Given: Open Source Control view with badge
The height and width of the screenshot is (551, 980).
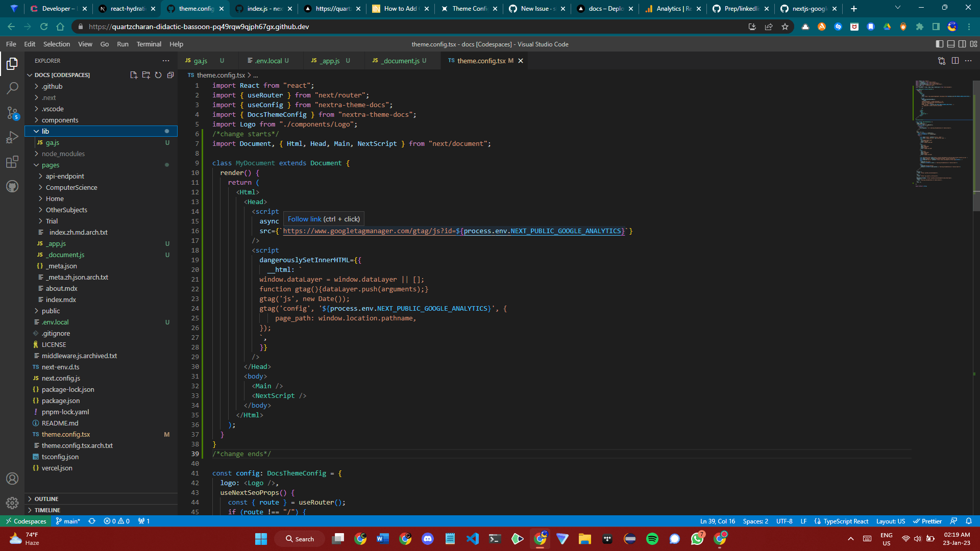Looking at the screenshot, I should 12,113.
